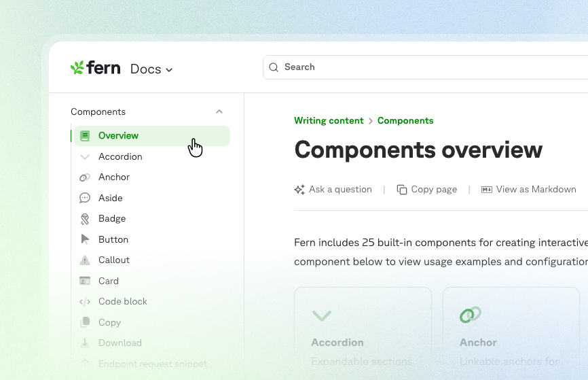
Task: Click the Markdown icon beside View as Markdown
Action: pos(487,190)
